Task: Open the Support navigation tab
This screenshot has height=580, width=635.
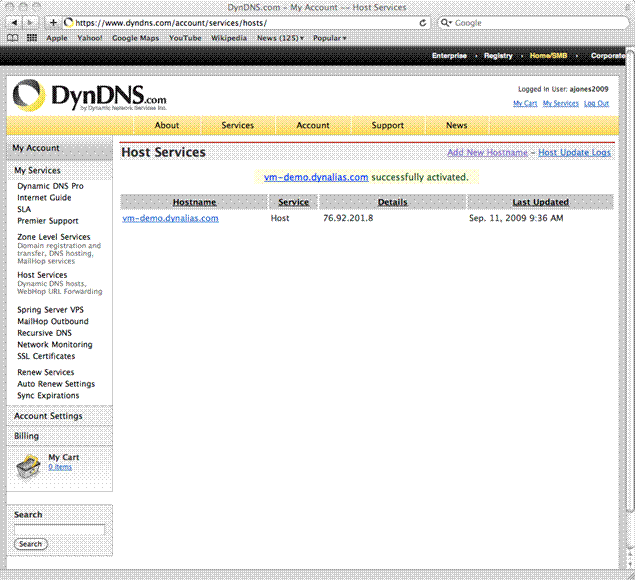Action: [388, 125]
